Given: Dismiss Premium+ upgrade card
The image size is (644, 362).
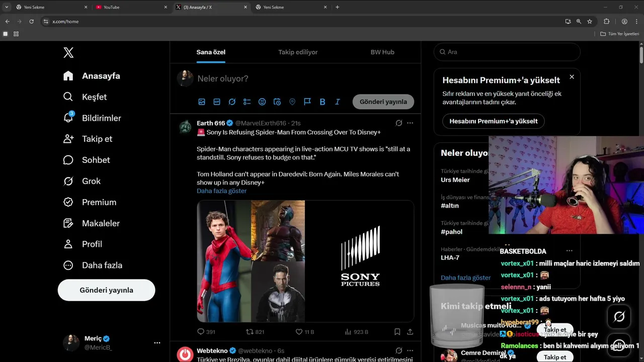Looking at the screenshot, I should (572, 77).
